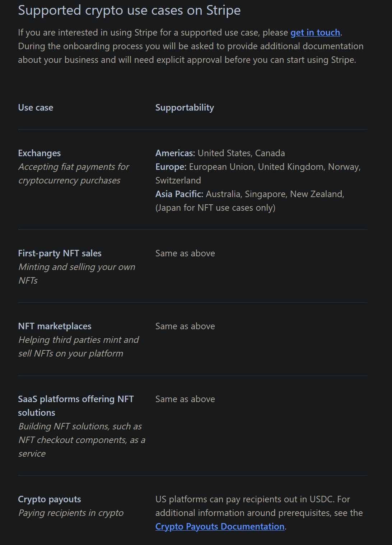392x545 pixels.
Task: Click 'Accepting fiat payments for cryptocurrency purchases' description
Action: [74, 174]
